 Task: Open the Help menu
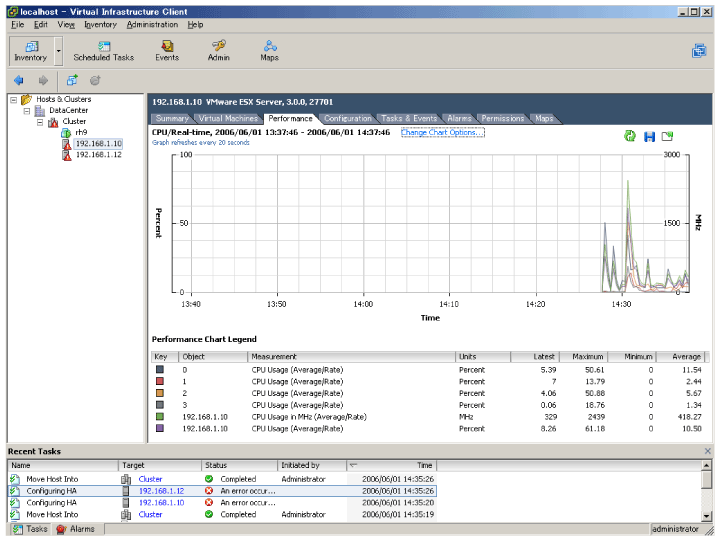click(195, 25)
